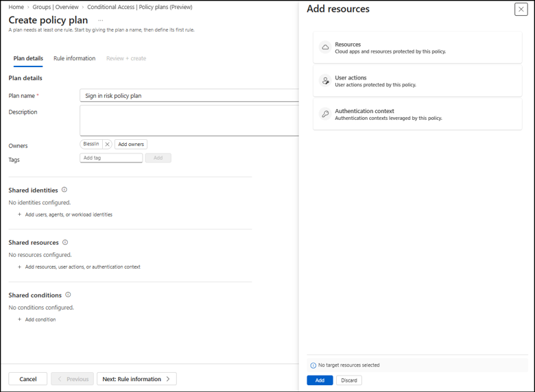Open the Shared identities info icon
Viewport: 535px width, 392px height.
click(64, 190)
